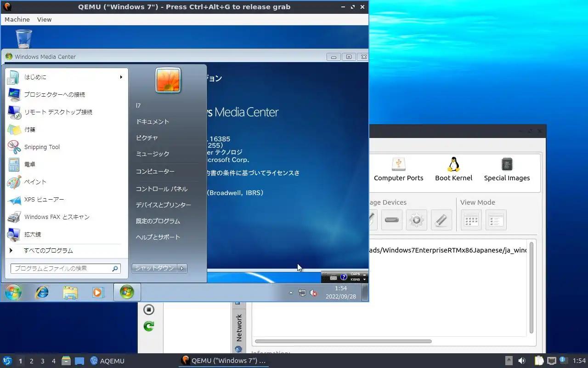
Task: Click the シャットダウン button
Action: [x=154, y=268]
